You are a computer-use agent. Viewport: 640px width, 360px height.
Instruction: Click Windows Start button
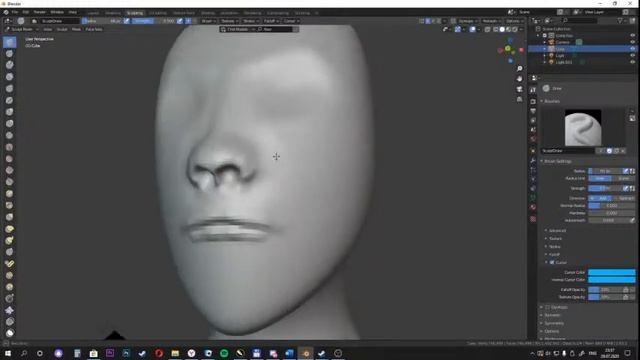tap(7, 353)
